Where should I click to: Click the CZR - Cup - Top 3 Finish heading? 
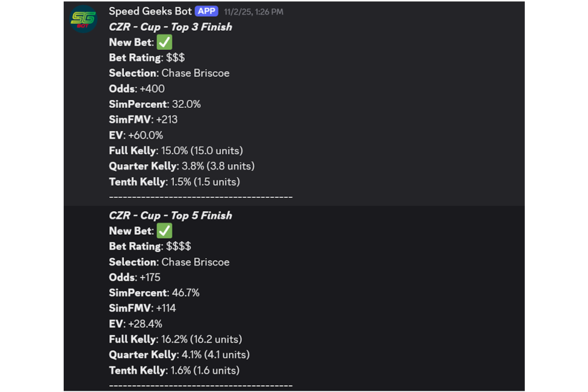[171, 27]
